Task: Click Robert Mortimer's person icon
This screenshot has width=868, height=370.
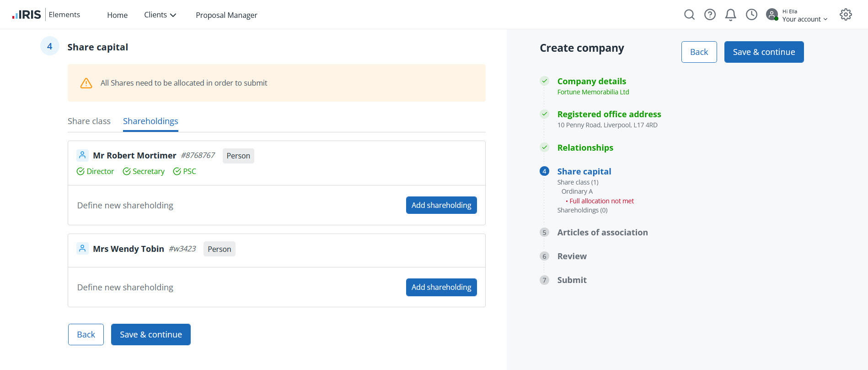Action: click(82, 155)
